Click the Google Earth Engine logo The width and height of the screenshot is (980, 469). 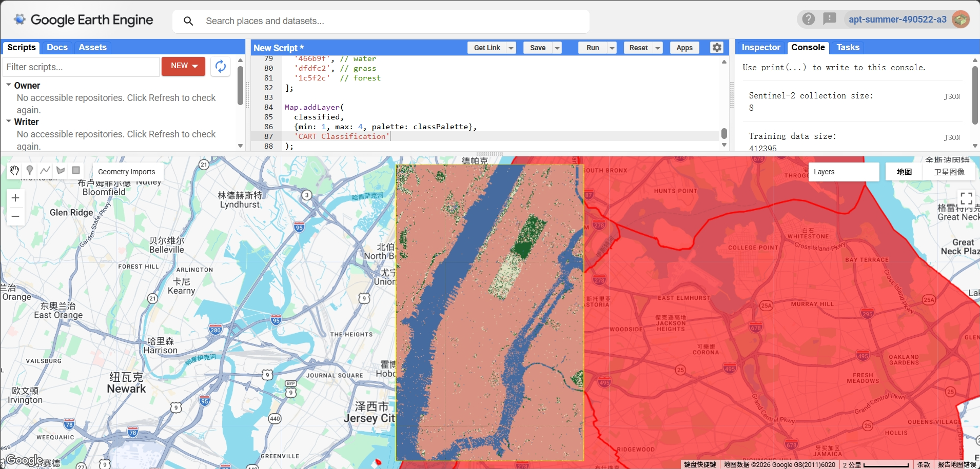pyautogui.click(x=83, y=20)
